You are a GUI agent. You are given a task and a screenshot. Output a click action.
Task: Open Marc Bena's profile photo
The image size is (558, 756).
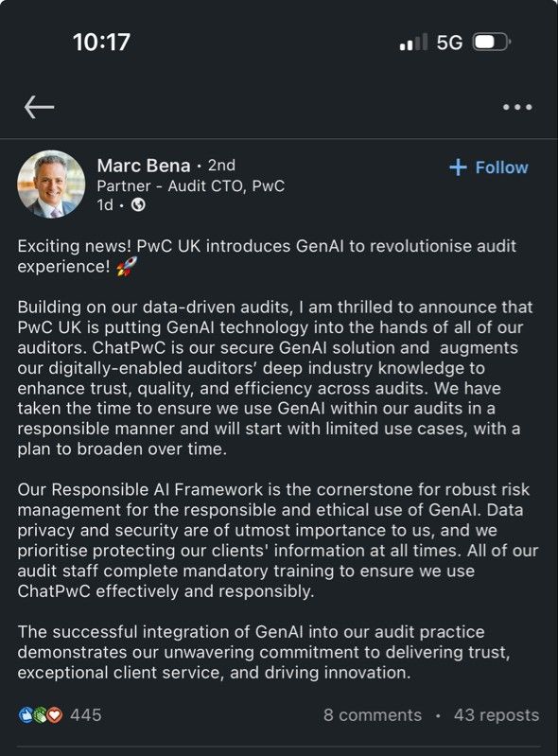[x=51, y=185]
